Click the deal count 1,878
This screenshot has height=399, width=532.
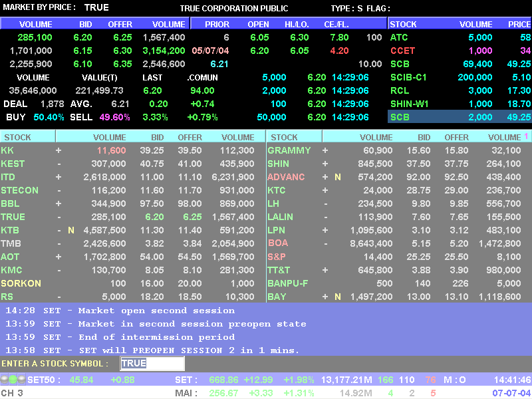point(53,104)
